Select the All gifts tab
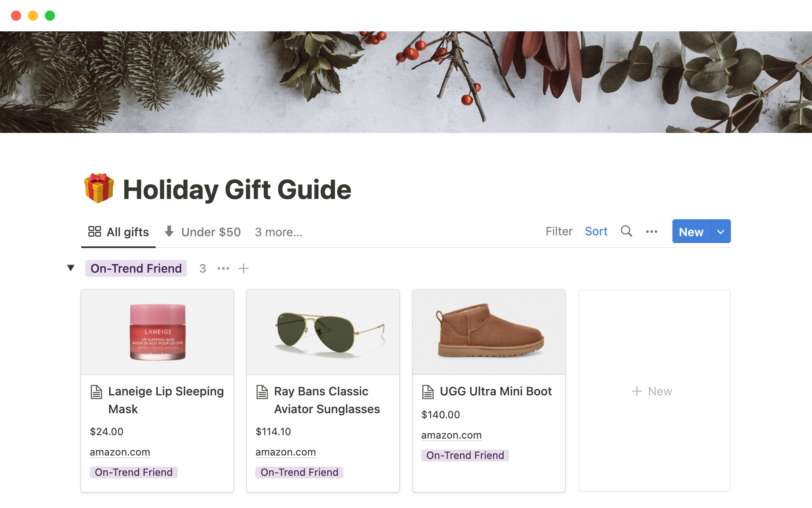The height and width of the screenshot is (508, 812). pos(117,232)
